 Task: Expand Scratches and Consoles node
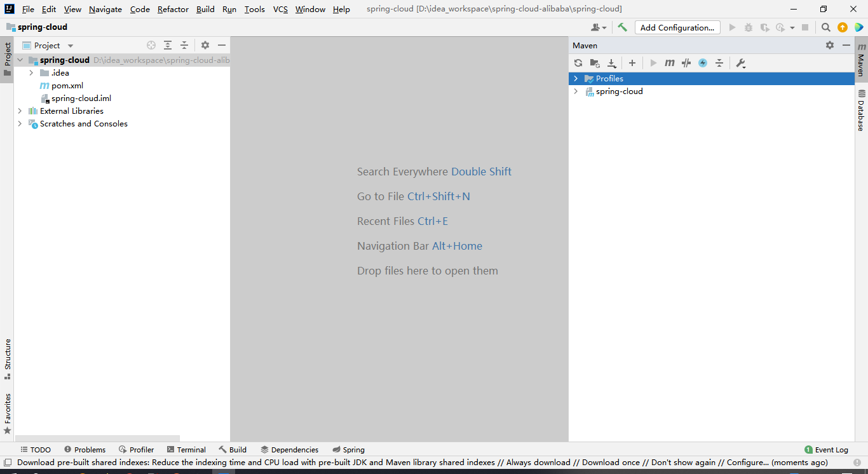coord(20,124)
